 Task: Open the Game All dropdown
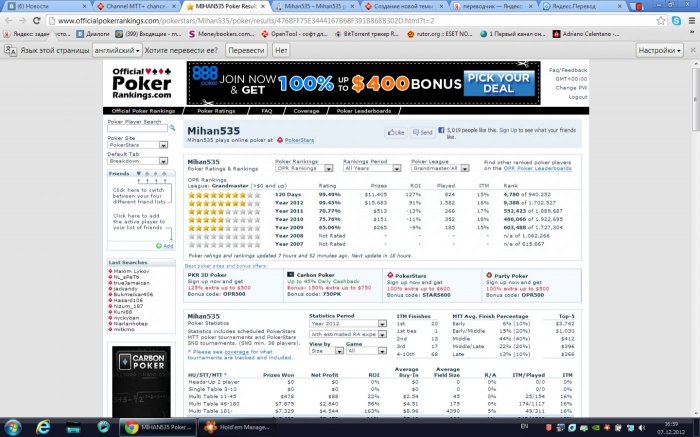tap(366, 351)
